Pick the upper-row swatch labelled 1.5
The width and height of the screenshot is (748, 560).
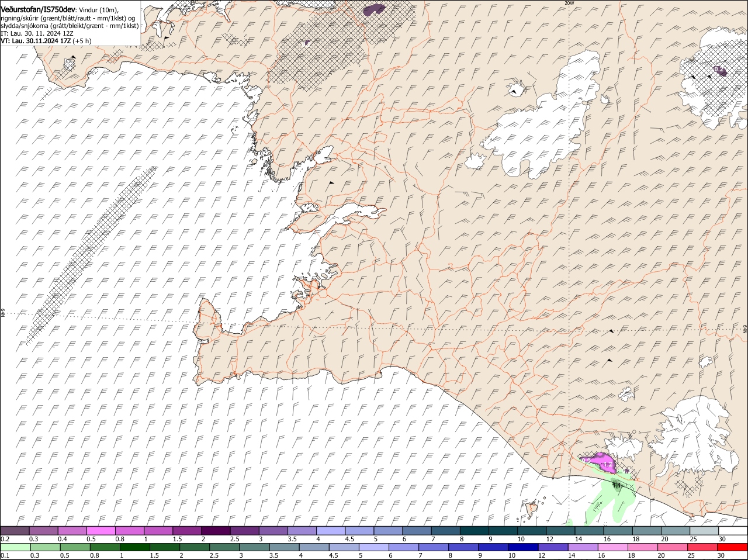point(187,531)
